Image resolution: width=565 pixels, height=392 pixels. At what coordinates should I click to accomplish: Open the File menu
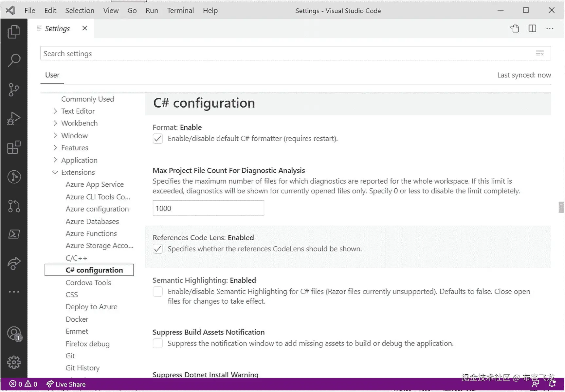tap(30, 10)
